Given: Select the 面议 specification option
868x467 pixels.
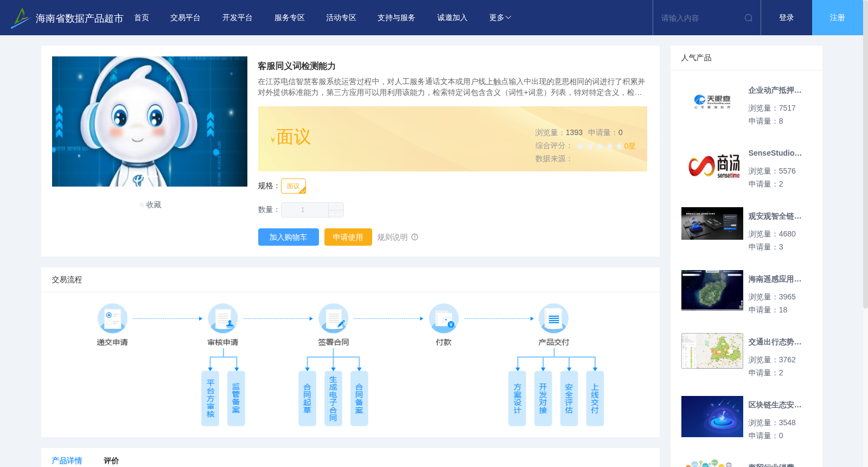Looking at the screenshot, I should point(293,186).
